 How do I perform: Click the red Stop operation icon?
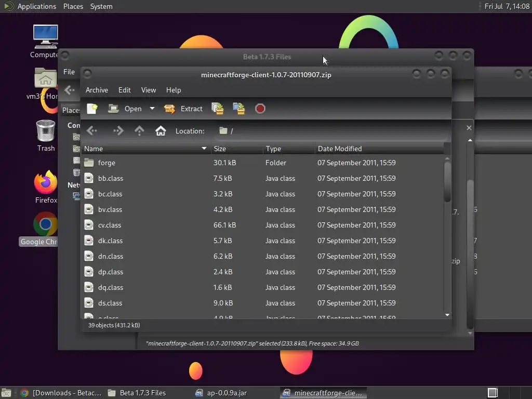(x=260, y=109)
